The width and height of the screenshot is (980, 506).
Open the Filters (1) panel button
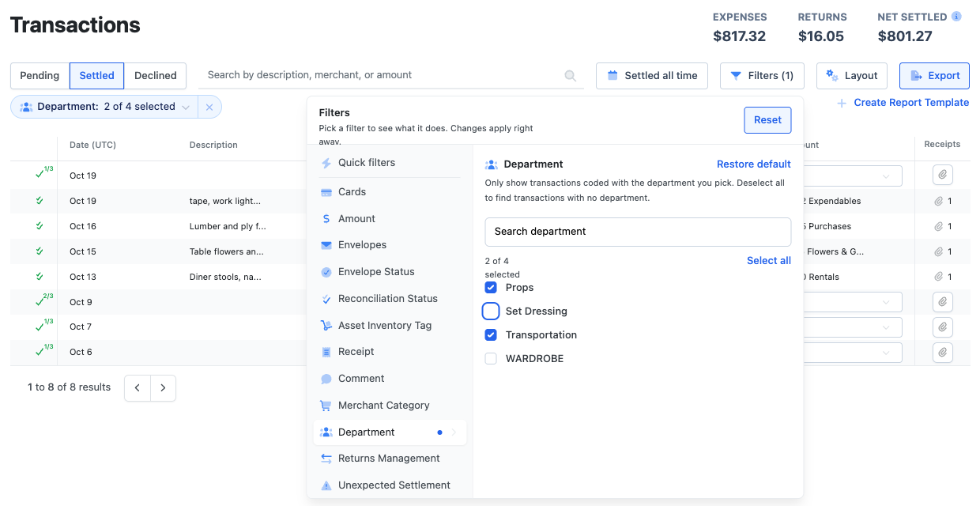(x=762, y=76)
